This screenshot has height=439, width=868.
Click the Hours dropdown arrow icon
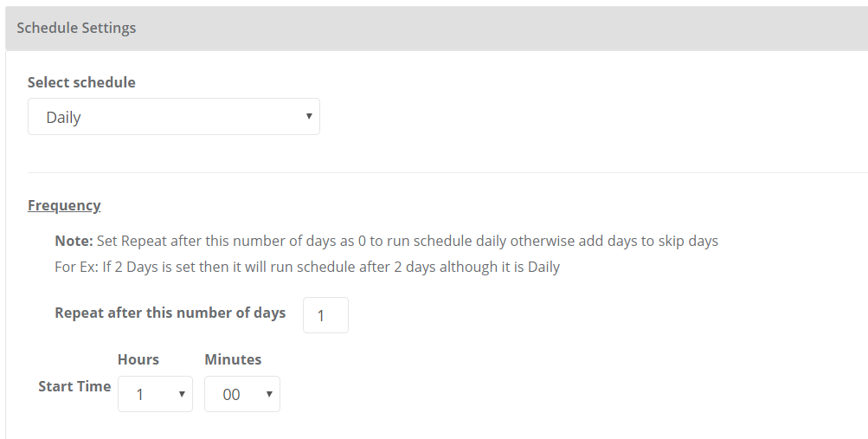coord(182,394)
